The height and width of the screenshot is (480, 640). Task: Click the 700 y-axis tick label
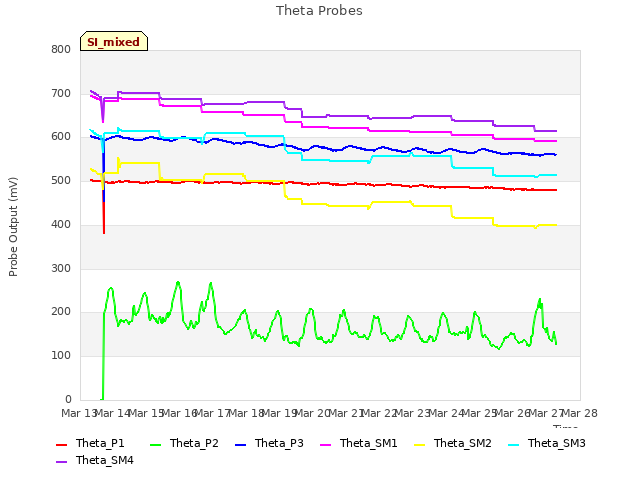(61, 93)
